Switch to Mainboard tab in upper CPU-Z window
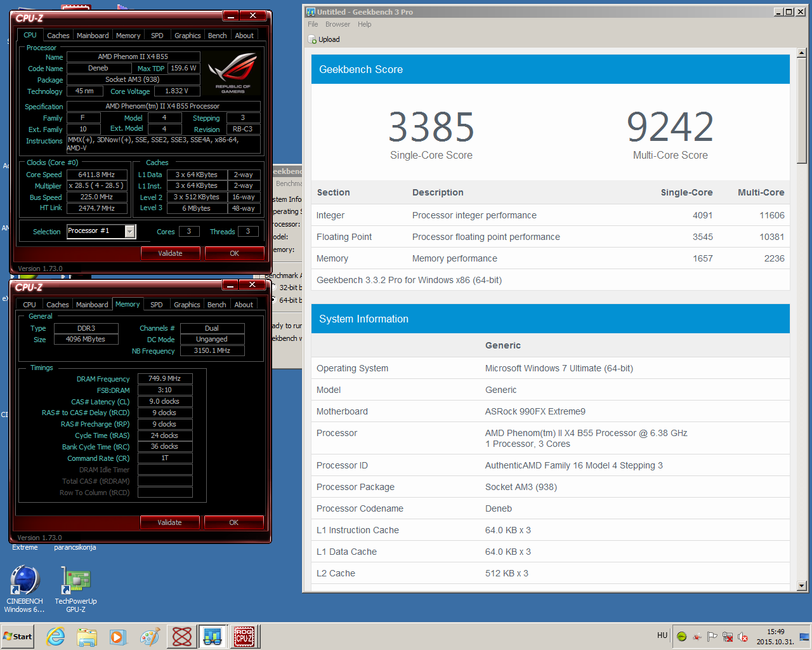Screen dimensions: 812x650 pos(93,36)
